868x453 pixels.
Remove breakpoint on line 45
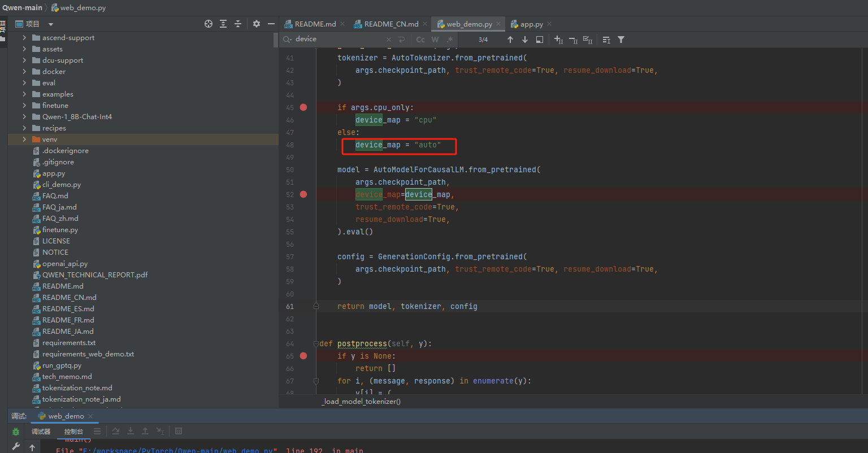click(303, 107)
